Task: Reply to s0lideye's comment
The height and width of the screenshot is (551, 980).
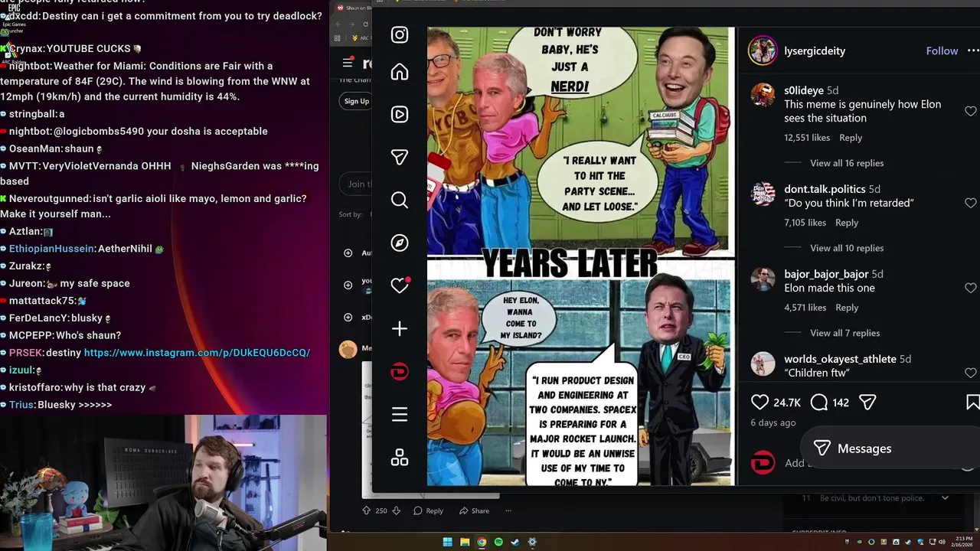Action: click(x=851, y=138)
